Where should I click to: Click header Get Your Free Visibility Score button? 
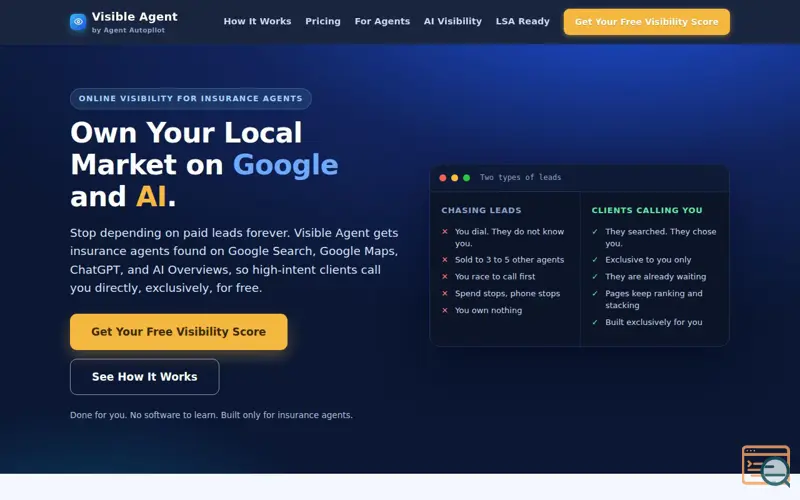pos(646,22)
